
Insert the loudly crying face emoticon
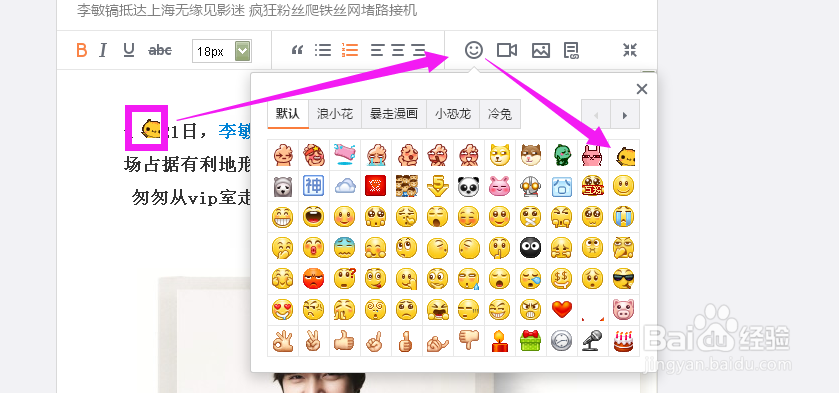624,217
